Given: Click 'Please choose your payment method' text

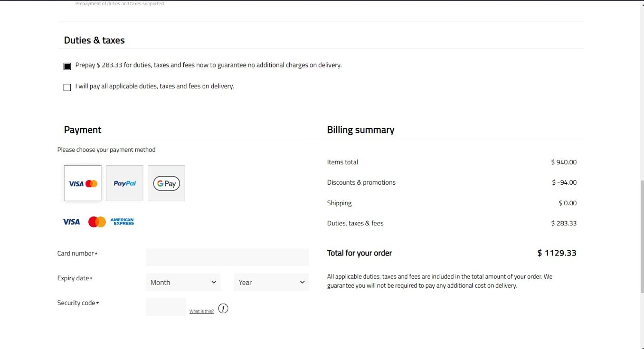Looking at the screenshot, I should pyautogui.click(x=106, y=150).
